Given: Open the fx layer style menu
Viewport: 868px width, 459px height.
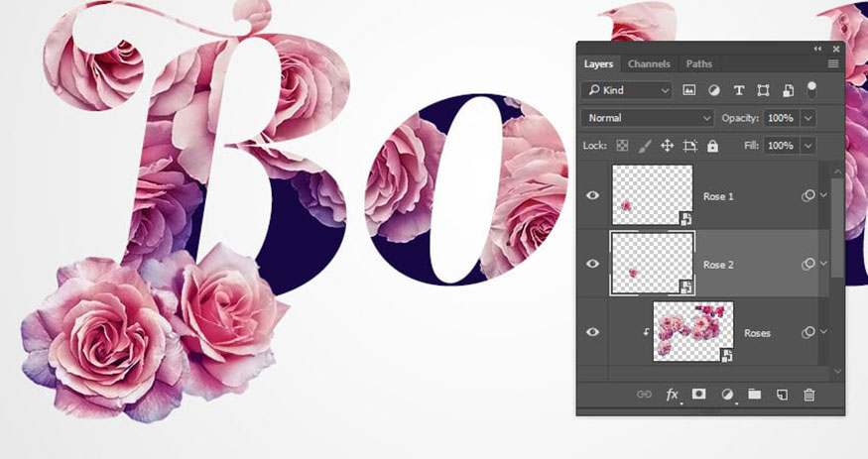Looking at the screenshot, I should click(x=672, y=395).
